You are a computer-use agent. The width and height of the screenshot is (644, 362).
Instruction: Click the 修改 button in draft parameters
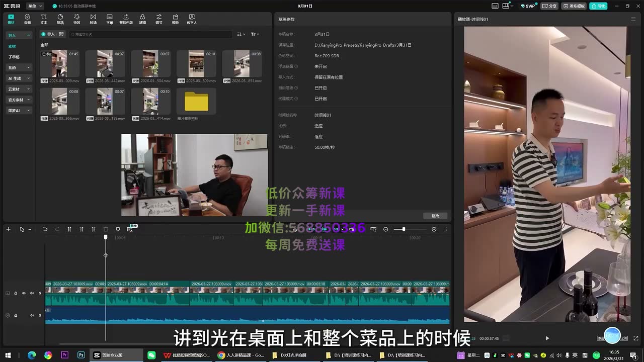(x=435, y=216)
